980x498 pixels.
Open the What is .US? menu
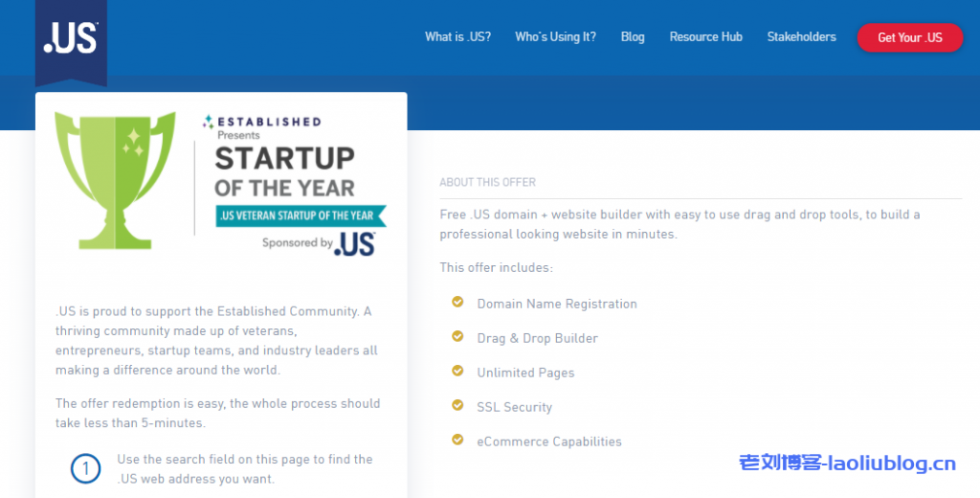pos(457,37)
